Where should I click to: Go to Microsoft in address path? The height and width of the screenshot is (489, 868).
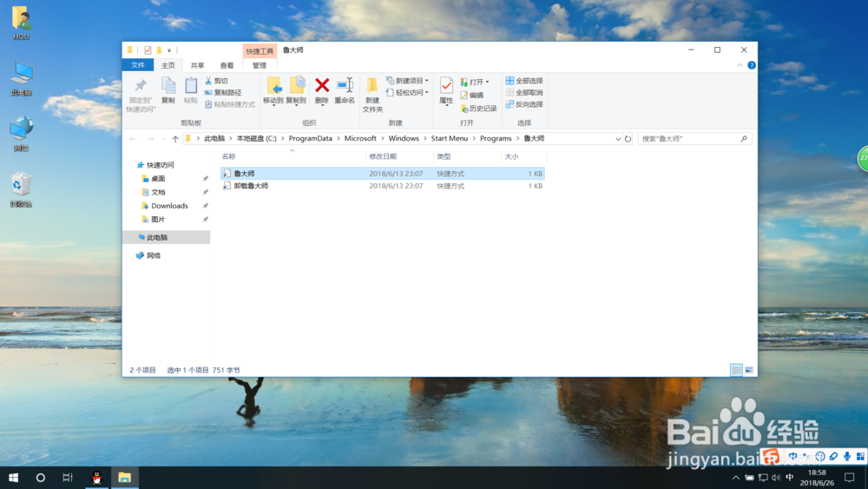coord(360,138)
